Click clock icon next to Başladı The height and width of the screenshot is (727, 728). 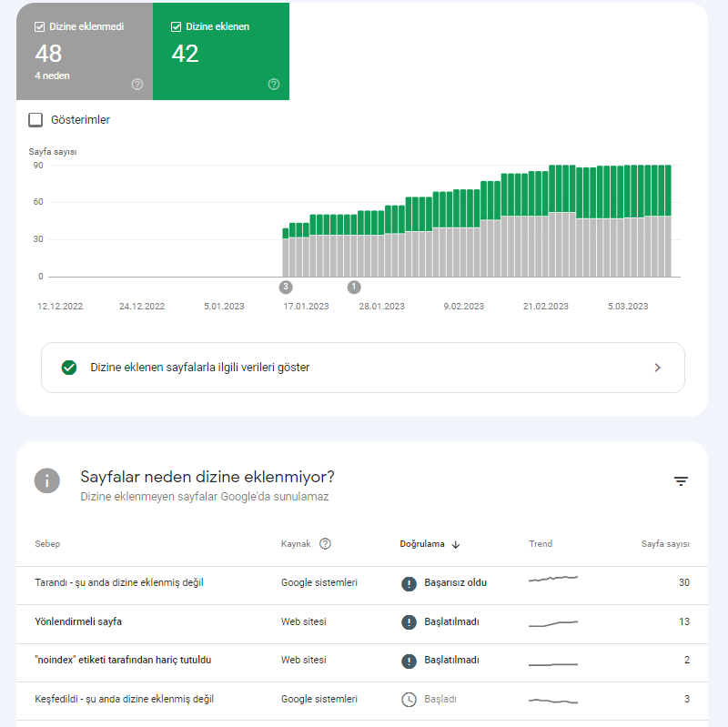409,700
